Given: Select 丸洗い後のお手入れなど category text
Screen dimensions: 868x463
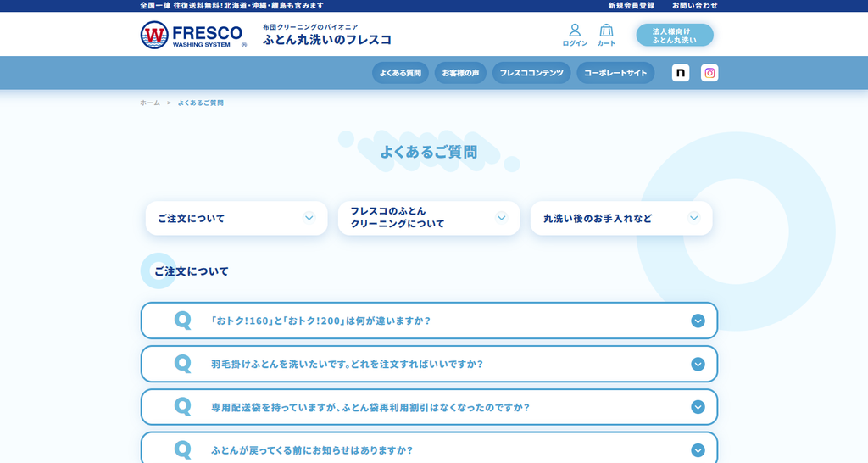Looking at the screenshot, I should [598, 218].
